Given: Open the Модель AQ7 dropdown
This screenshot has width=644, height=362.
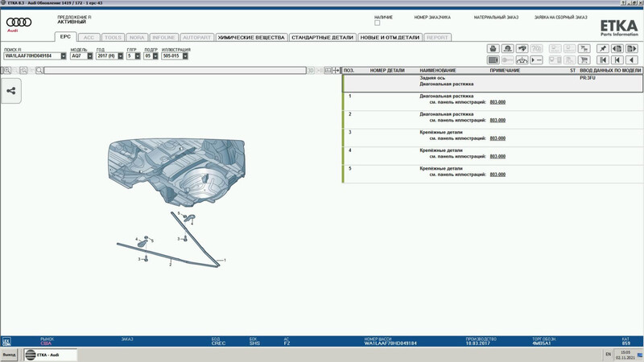Looking at the screenshot, I should tap(90, 56).
